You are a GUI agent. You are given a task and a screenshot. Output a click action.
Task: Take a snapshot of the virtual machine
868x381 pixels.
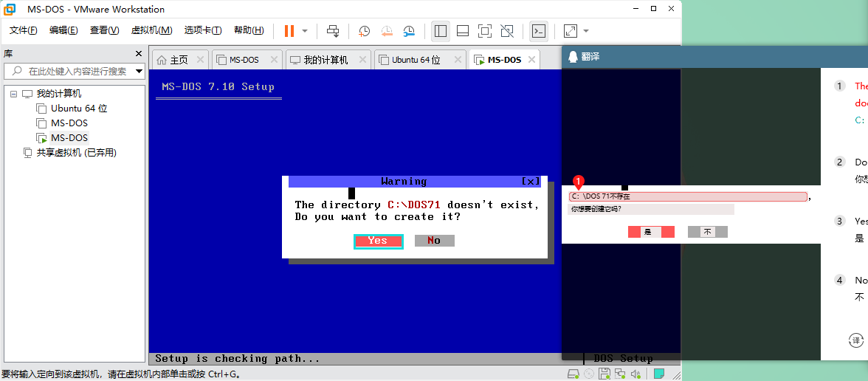[x=364, y=31]
